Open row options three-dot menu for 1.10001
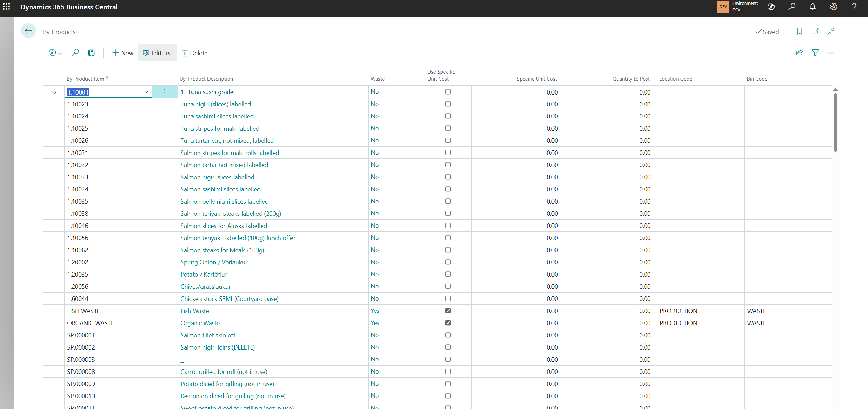 165,92
